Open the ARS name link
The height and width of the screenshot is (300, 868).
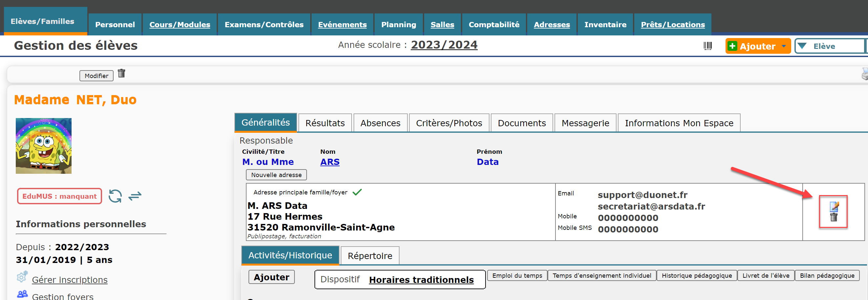tap(330, 162)
